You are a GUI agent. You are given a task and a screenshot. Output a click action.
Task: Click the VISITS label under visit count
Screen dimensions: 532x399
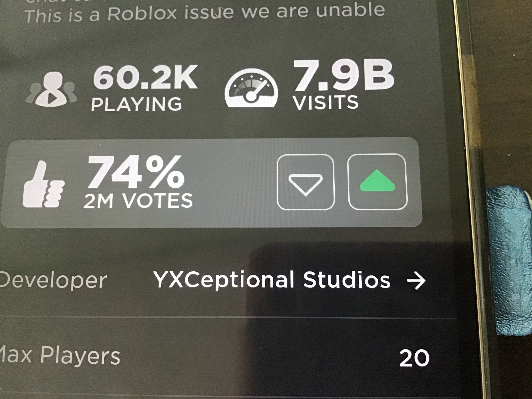[325, 103]
